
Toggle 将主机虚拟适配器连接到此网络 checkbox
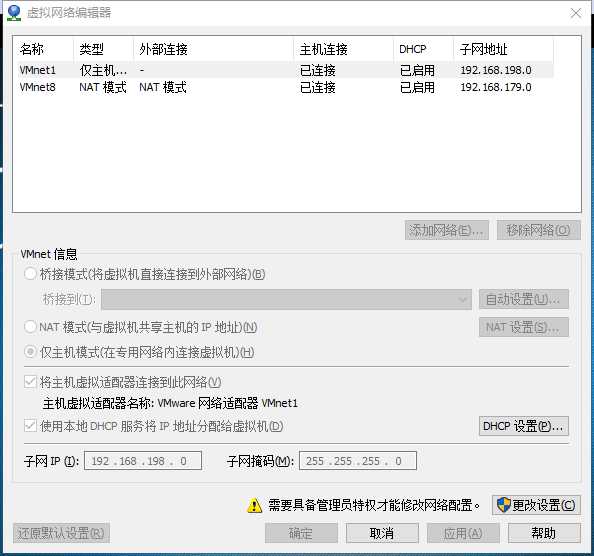(30, 382)
